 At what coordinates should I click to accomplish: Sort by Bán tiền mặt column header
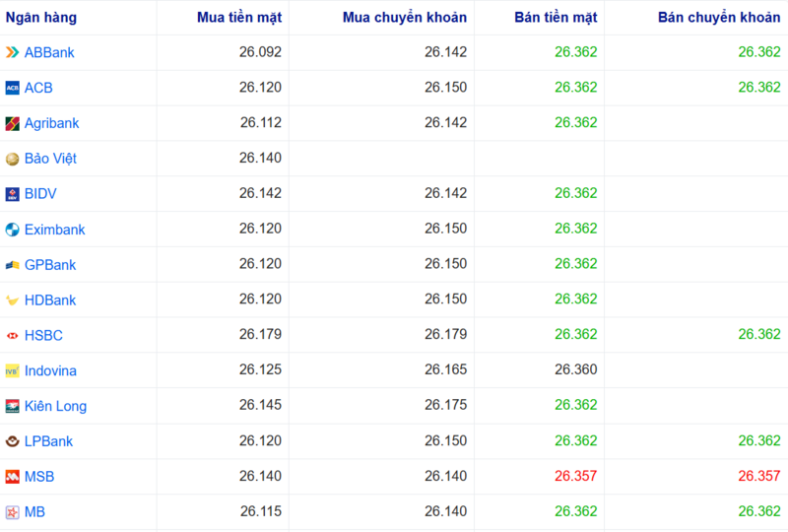point(556,18)
